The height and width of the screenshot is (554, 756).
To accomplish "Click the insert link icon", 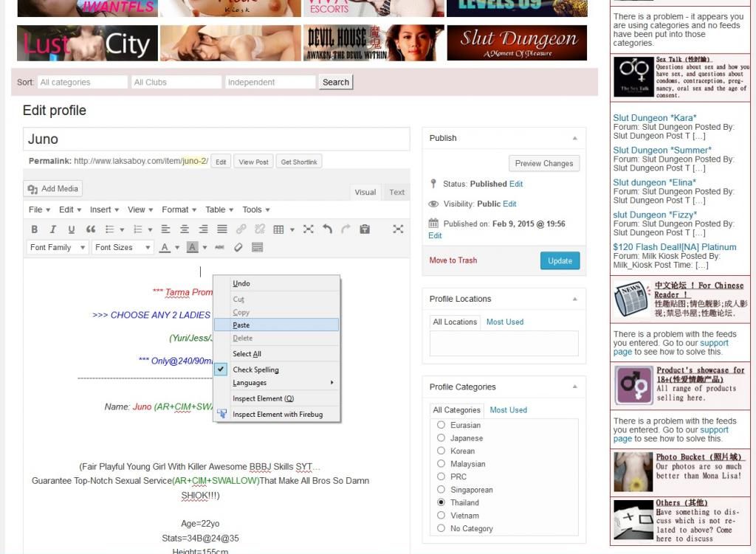I will tap(241, 229).
